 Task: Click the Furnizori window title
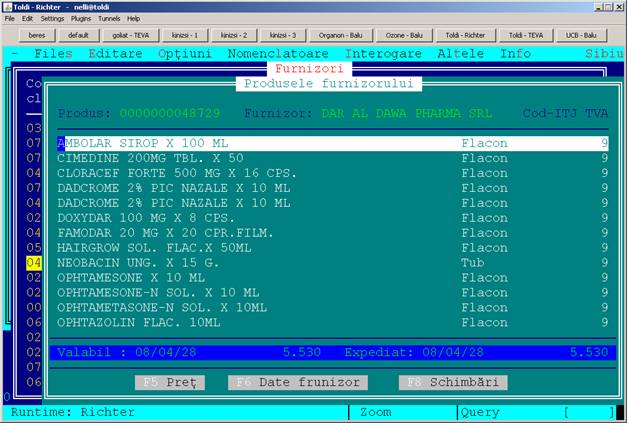[309, 68]
